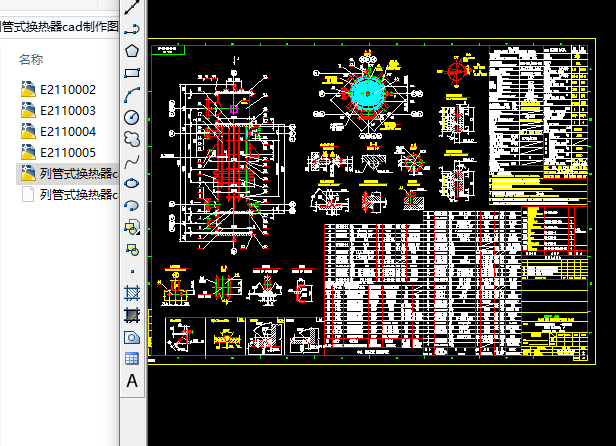Select the Revision Cloud tool
The width and height of the screenshot is (616, 446).
tap(132, 139)
